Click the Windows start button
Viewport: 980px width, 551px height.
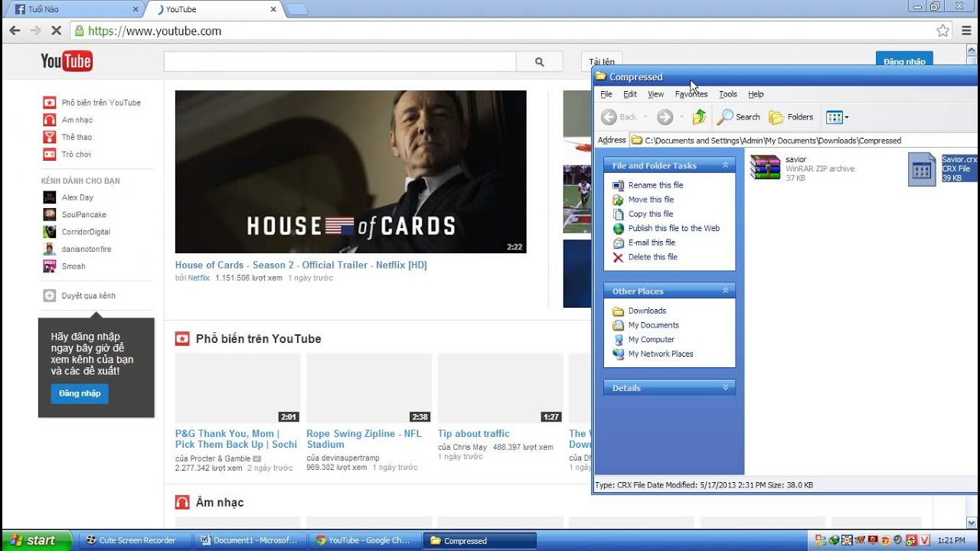click(36, 540)
